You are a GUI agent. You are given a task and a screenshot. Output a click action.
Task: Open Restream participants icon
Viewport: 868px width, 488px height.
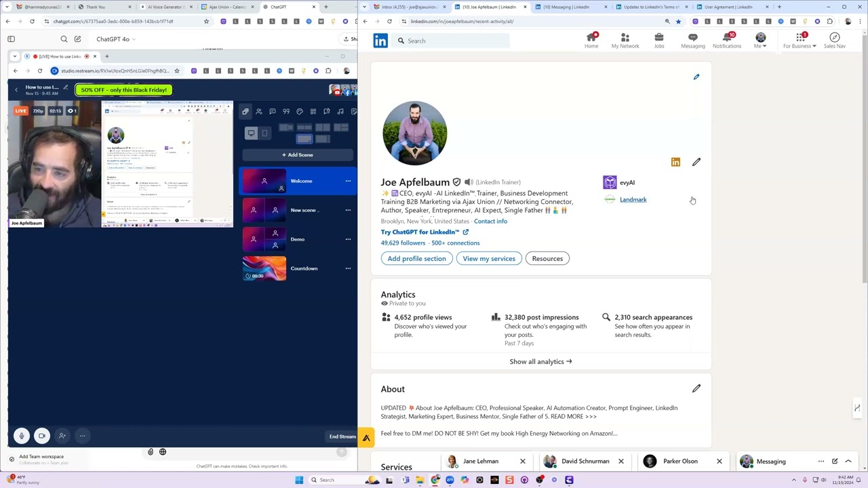click(258, 111)
